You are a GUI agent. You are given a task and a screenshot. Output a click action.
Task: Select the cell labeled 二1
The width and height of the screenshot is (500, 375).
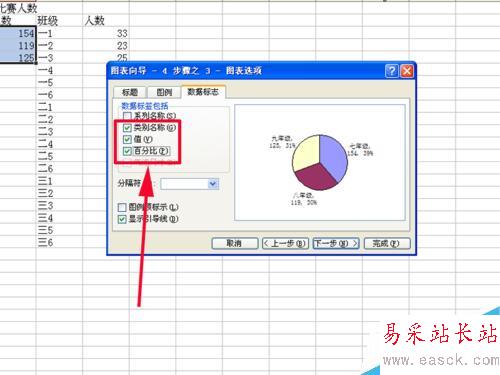coord(59,107)
